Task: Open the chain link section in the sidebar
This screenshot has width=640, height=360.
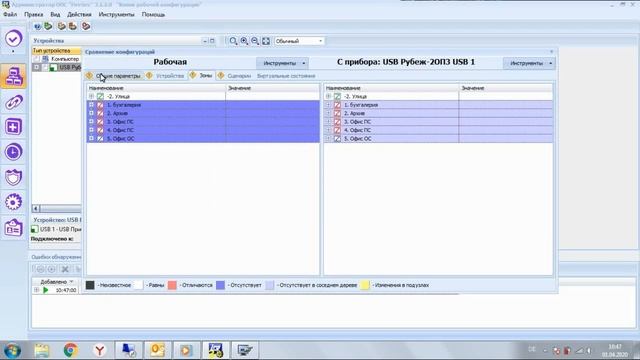Action: [13, 102]
